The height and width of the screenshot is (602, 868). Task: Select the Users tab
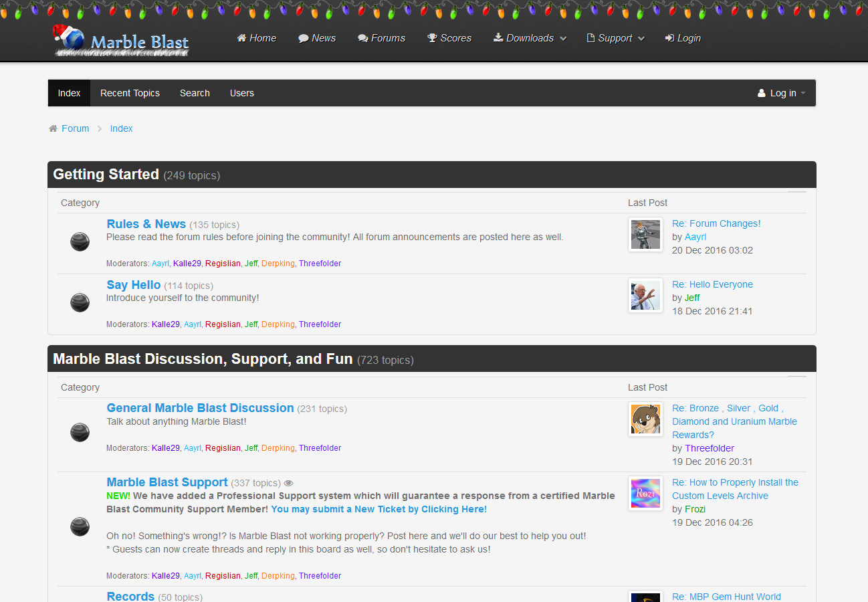(241, 93)
